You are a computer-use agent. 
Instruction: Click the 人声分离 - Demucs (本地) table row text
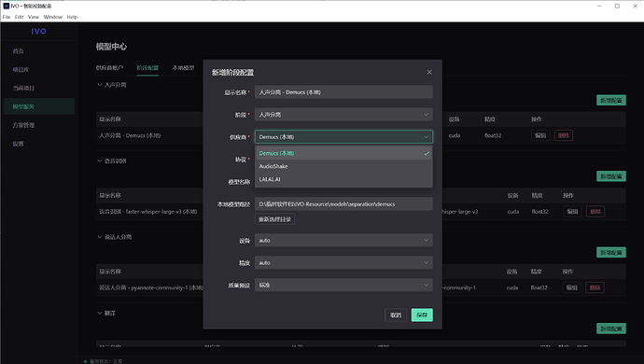tap(130, 135)
